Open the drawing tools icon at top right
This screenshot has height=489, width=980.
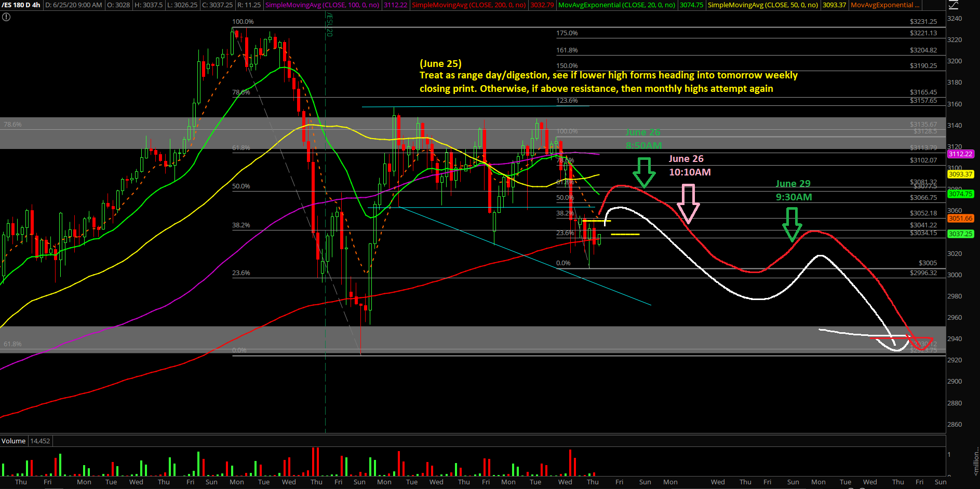[x=954, y=5]
